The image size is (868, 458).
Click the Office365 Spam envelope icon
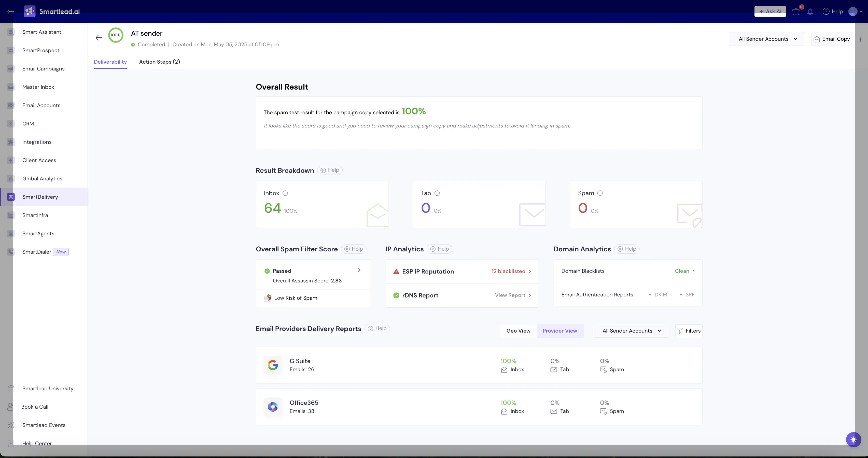(x=604, y=411)
